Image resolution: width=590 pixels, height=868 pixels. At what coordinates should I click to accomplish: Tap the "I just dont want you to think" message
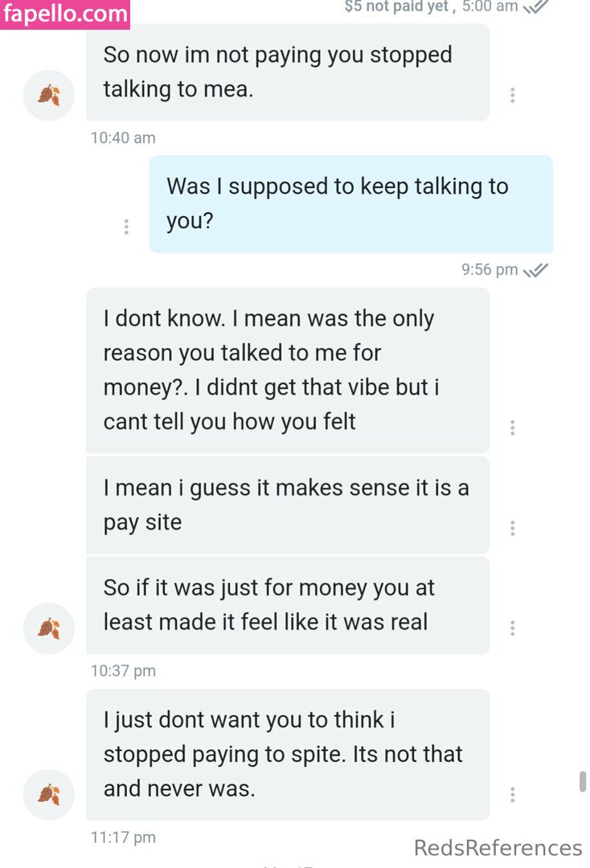pos(288,754)
